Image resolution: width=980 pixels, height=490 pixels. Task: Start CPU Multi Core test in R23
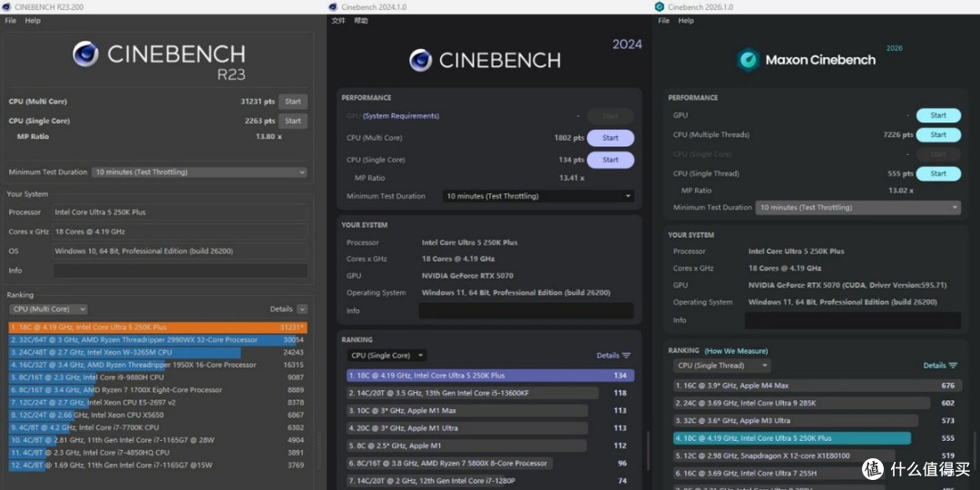293,102
